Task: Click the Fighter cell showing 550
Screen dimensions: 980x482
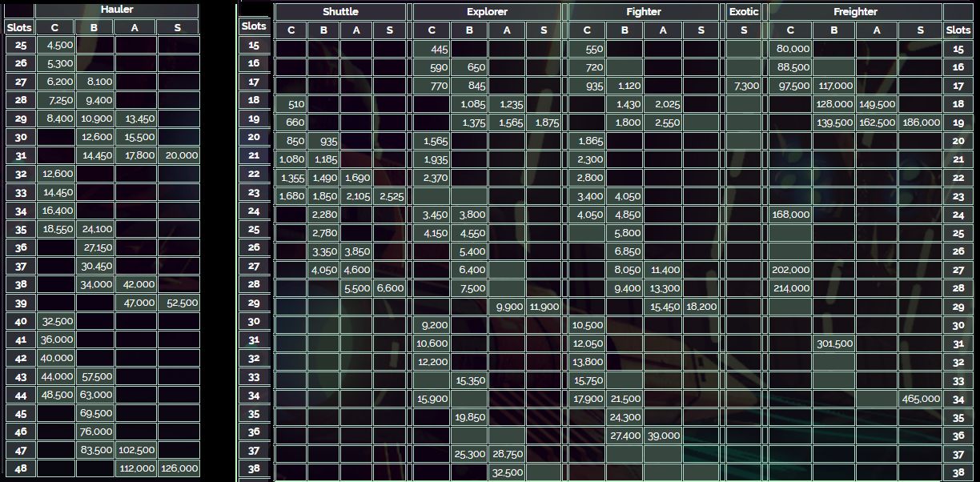Action: click(x=587, y=49)
